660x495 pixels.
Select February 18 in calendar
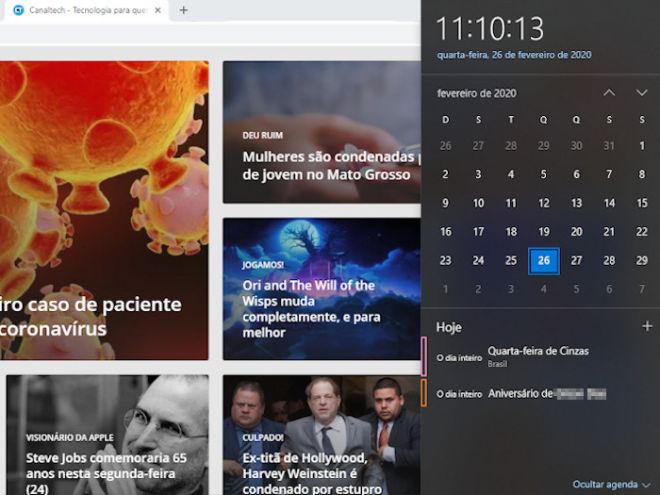coord(511,232)
